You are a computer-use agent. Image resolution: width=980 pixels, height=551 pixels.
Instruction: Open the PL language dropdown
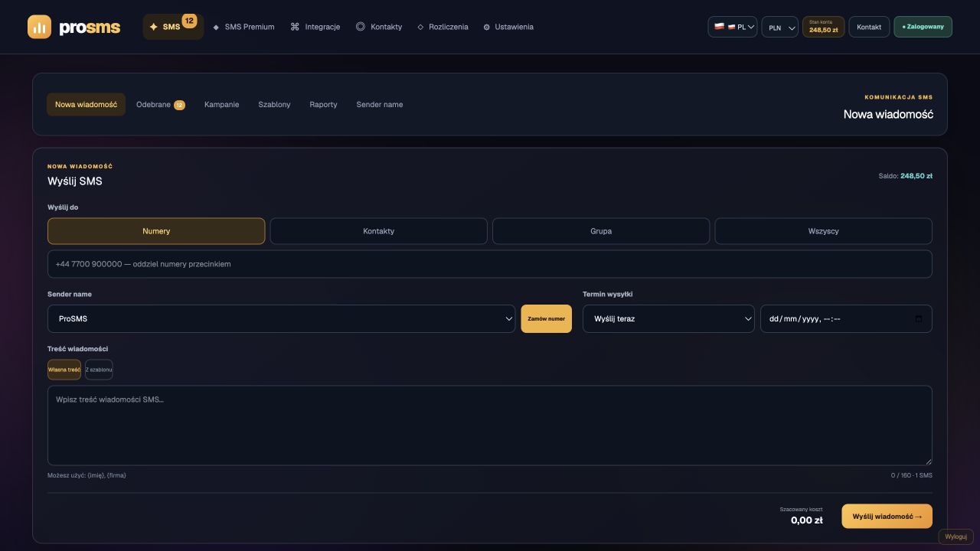coord(733,27)
